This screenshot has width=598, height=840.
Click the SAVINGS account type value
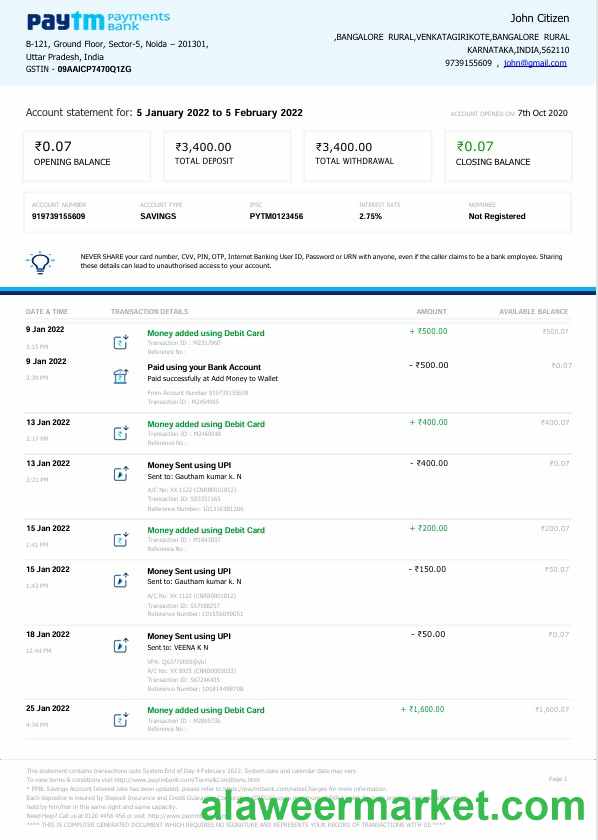[x=158, y=216]
